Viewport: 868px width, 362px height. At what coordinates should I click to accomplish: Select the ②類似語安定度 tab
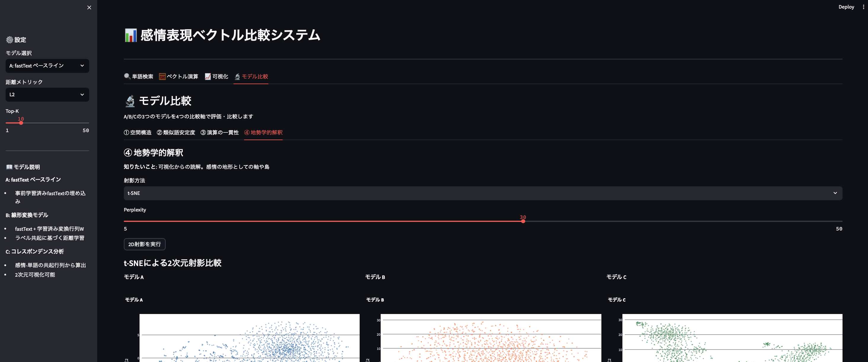(176, 132)
